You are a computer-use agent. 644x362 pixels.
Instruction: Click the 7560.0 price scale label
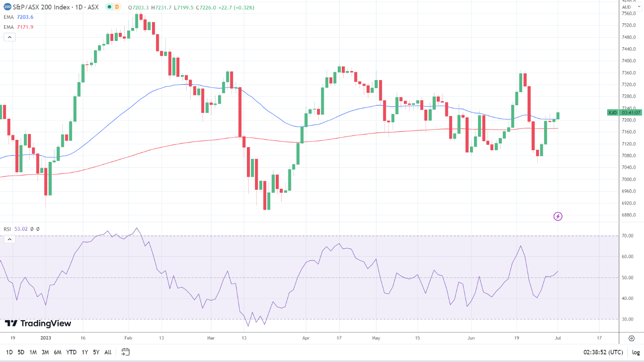(x=628, y=13)
